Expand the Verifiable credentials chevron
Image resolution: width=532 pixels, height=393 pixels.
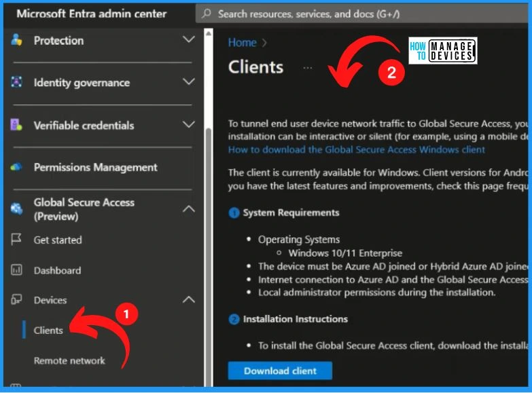189,124
